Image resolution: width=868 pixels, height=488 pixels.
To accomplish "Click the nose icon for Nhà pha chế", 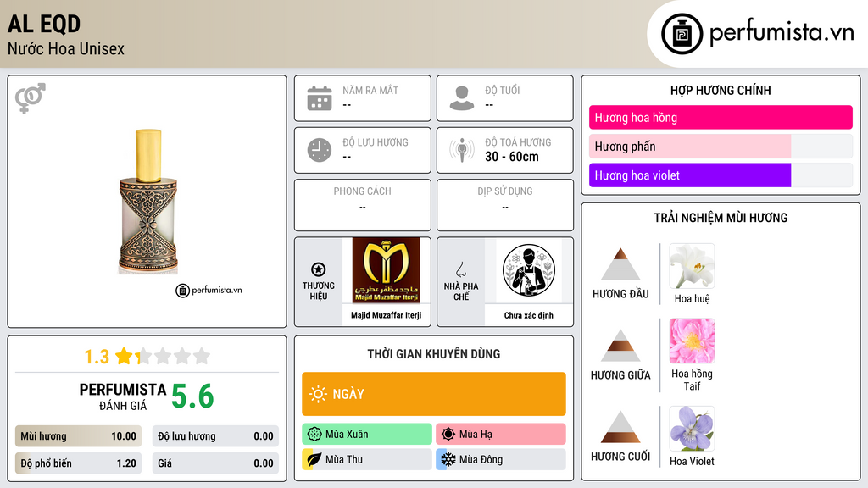I will click(x=460, y=269).
